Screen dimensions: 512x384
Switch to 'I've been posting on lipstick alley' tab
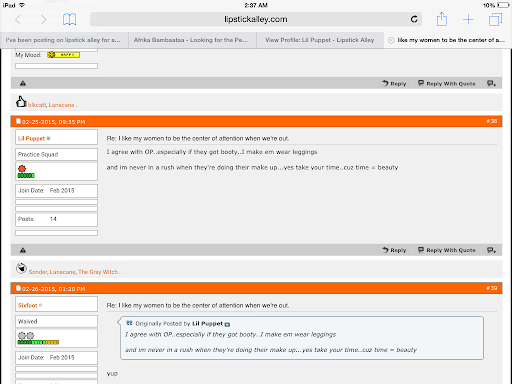pyautogui.click(x=64, y=40)
